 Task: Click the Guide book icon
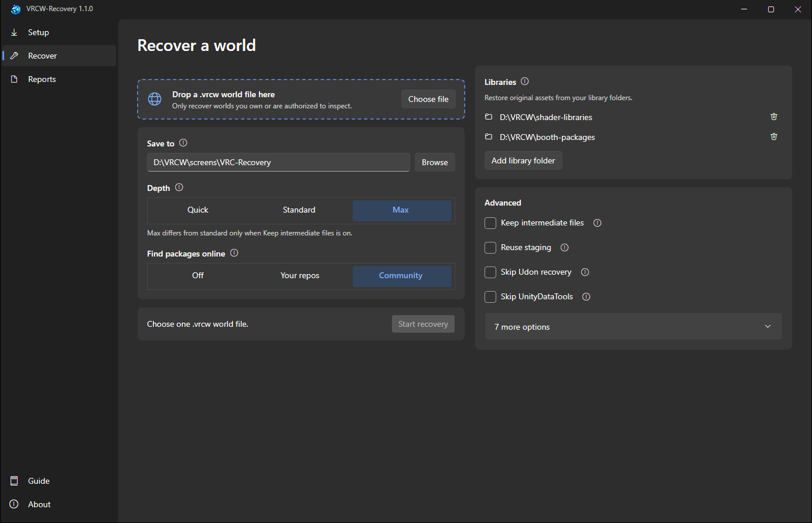(x=15, y=481)
